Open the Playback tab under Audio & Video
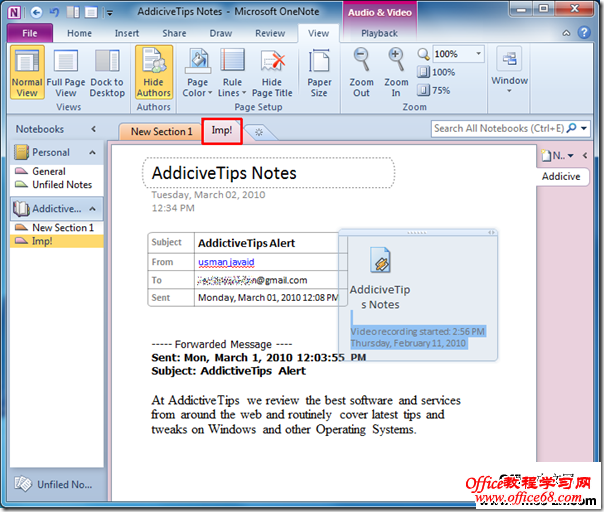This screenshot has width=604, height=512. (379, 34)
